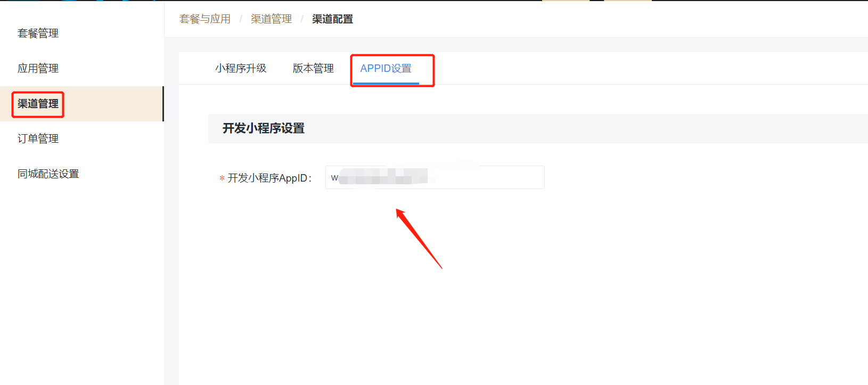
Task: Click the 渠道管理 breadcrumb link
Action: [271, 19]
